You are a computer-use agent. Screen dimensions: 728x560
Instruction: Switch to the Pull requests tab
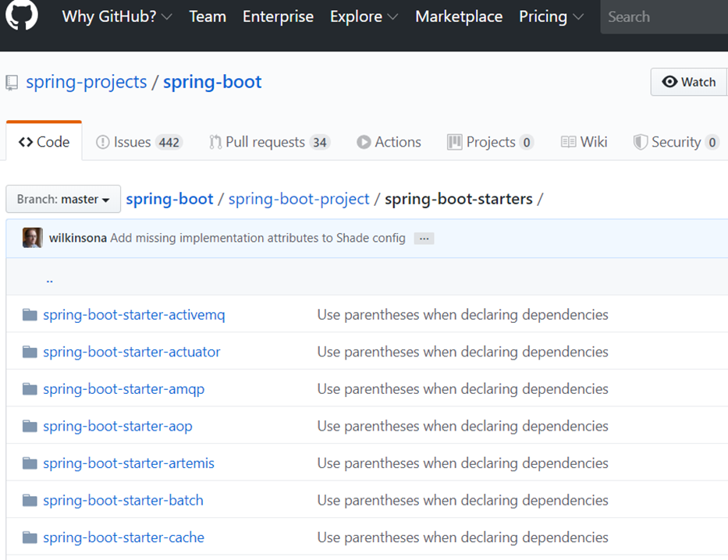(269, 142)
